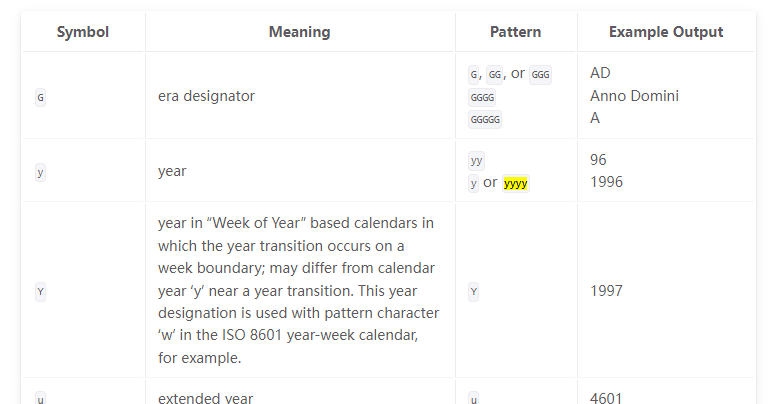This screenshot has height=404, width=771.
Task: Click the lowercase y symbol code
Action: pos(40,173)
